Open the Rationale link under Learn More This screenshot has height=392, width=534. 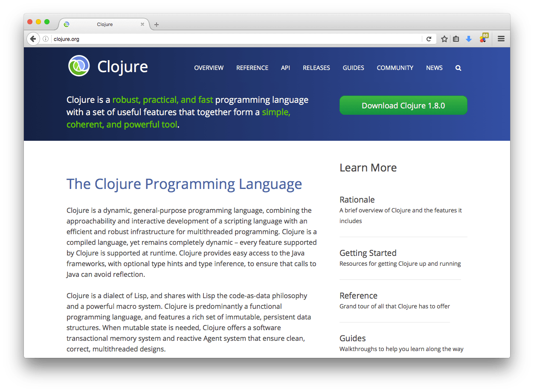[357, 200]
